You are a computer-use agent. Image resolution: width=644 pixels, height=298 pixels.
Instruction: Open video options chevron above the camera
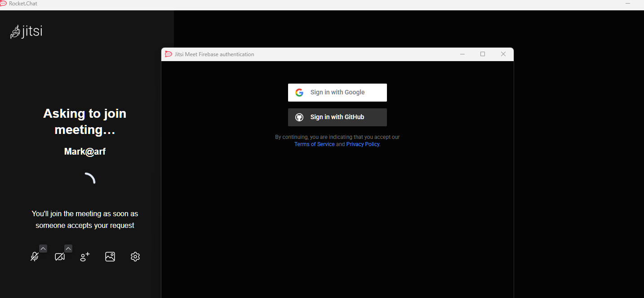pyautogui.click(x=68, y=248)
